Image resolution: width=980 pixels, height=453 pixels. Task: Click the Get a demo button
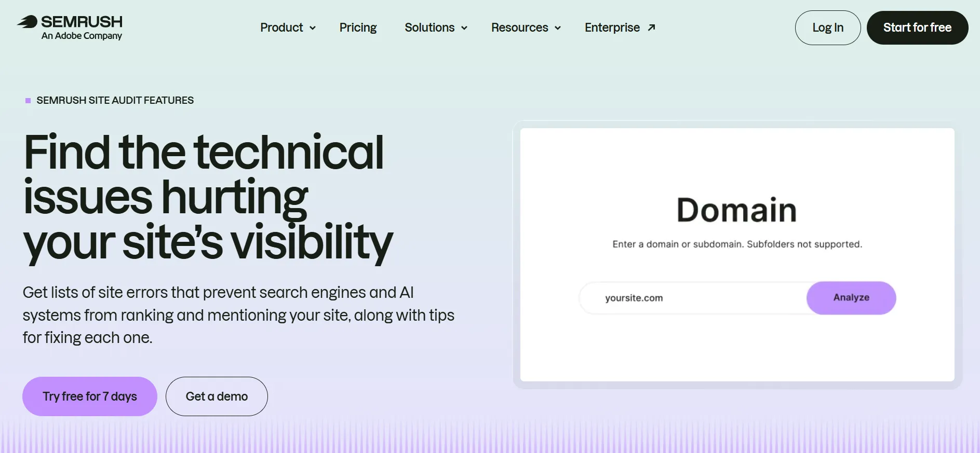(x=217, y=396)
